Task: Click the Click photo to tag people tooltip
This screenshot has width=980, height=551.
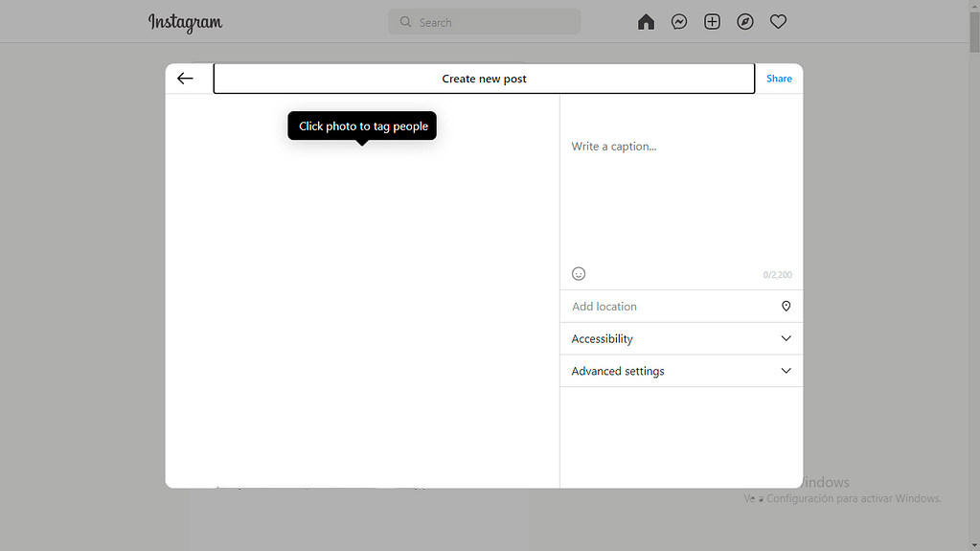Action: click(362, 126)
